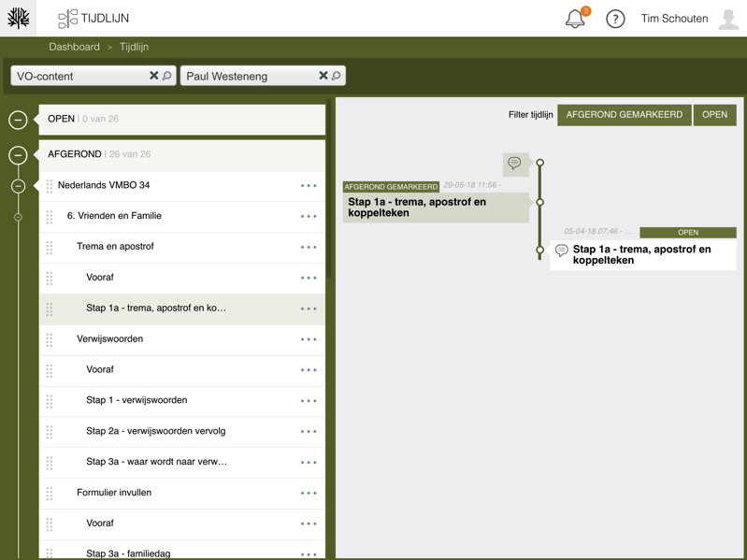This screenshot has height=560, width=747.
Task: Click the tree logo in top-left
Action: click(19, 18)
